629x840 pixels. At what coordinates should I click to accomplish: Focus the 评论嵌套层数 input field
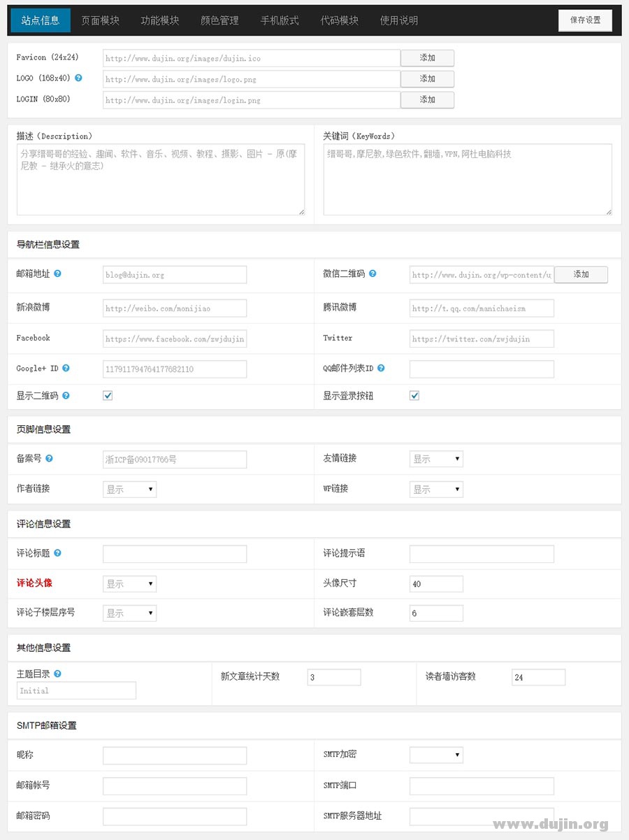(436, 613)
